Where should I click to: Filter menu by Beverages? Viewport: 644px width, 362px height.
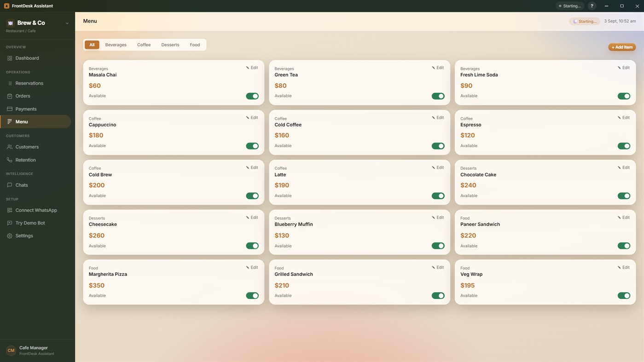[x=116, y=45]
